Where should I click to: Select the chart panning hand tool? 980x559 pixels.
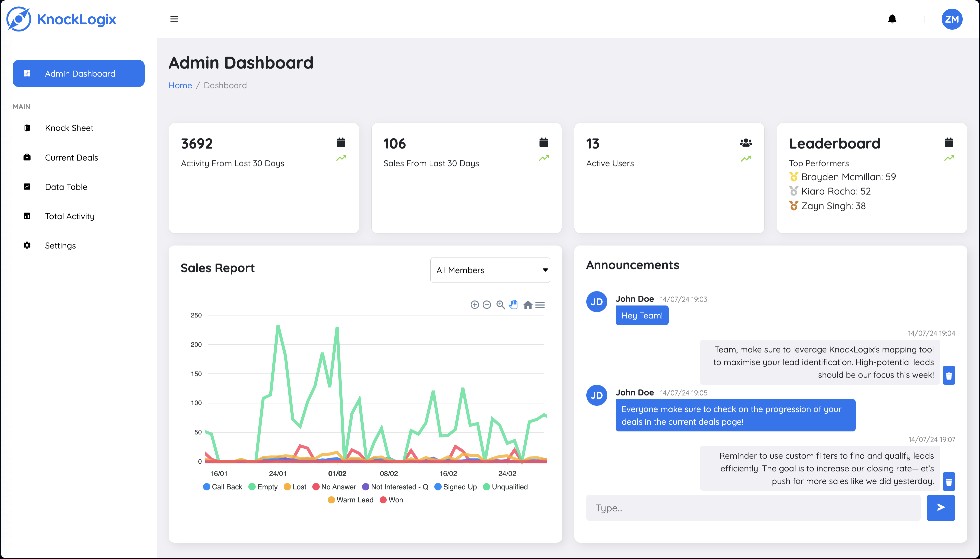513,305
